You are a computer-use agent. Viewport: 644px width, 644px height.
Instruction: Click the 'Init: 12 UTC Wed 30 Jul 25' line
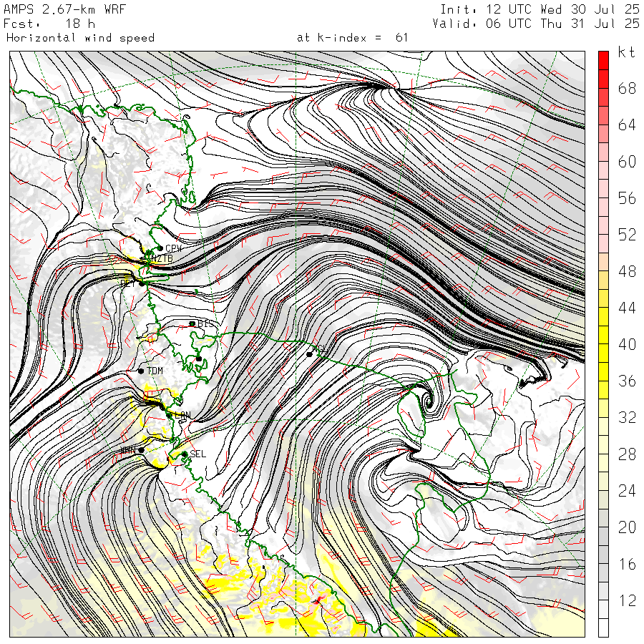(540, 9)
